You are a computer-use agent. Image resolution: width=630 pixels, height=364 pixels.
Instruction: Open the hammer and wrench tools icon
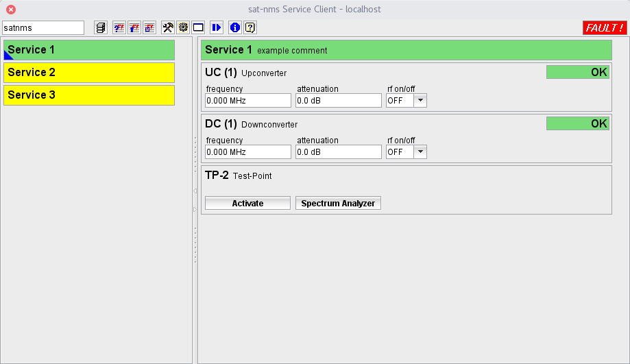coord(167,27)
